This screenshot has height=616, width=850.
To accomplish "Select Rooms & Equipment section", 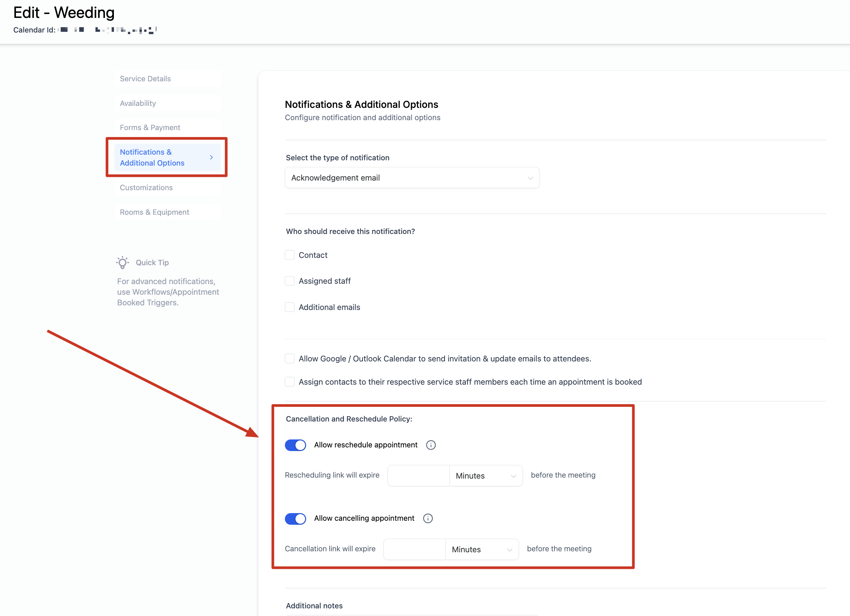I will (168, 212).
